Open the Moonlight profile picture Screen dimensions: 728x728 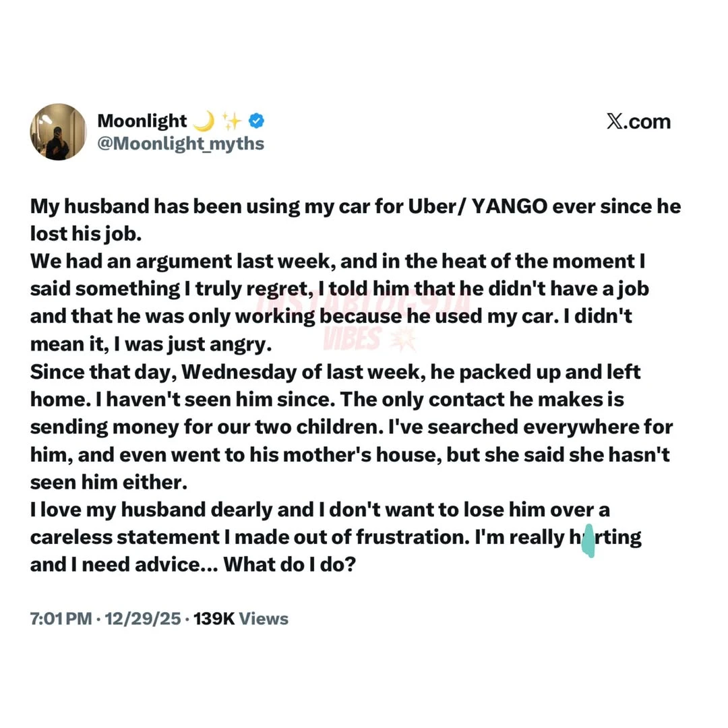tap(58, 131)
